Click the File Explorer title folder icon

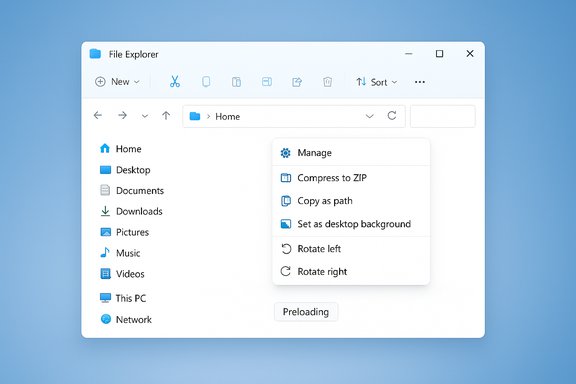pos(95,54)
